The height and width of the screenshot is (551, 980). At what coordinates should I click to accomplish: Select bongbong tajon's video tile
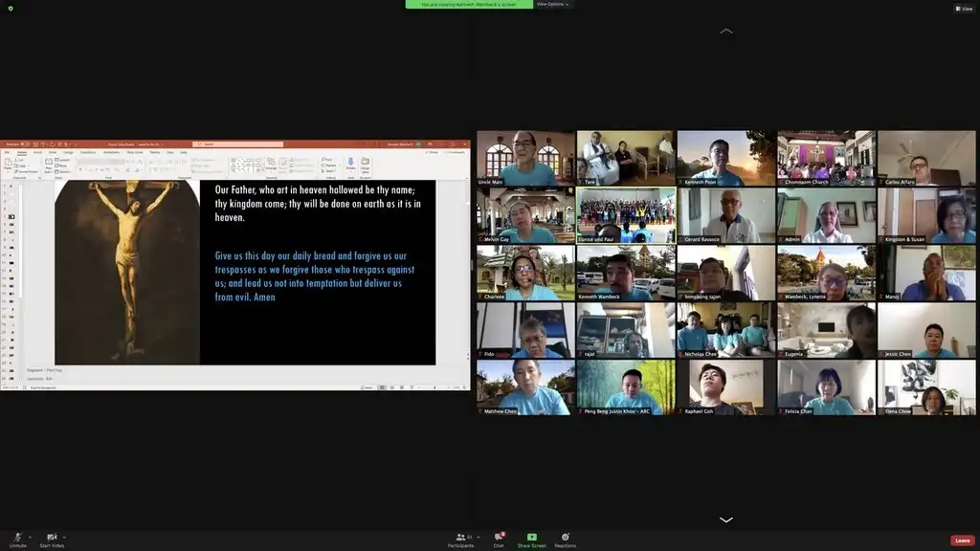[x=726, y=273]
